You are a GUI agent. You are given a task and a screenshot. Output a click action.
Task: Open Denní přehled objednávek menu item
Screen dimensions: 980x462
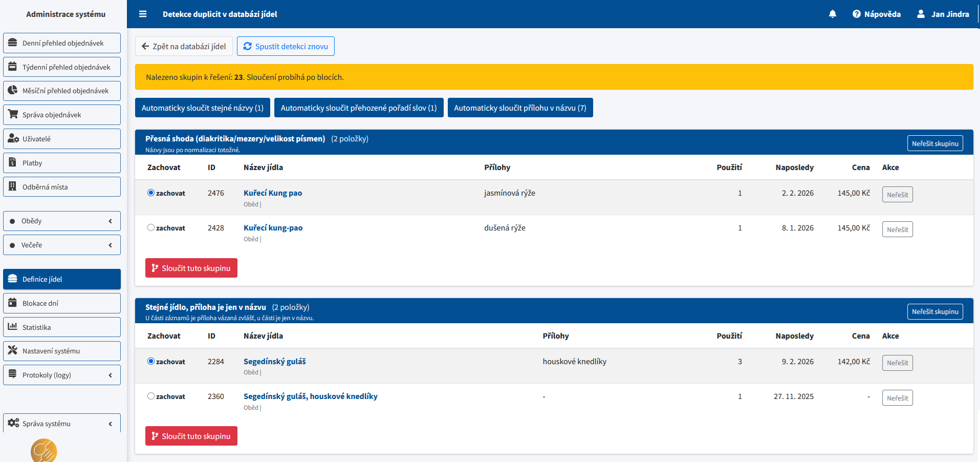click(62, 43)
